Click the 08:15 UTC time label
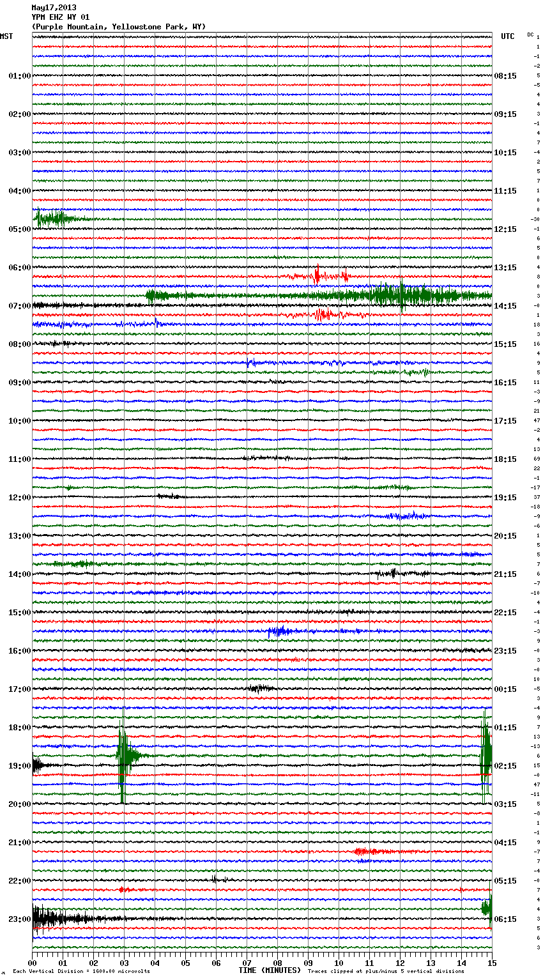The height and width of the screenshot is (980, 543). (x=505, y=76)
